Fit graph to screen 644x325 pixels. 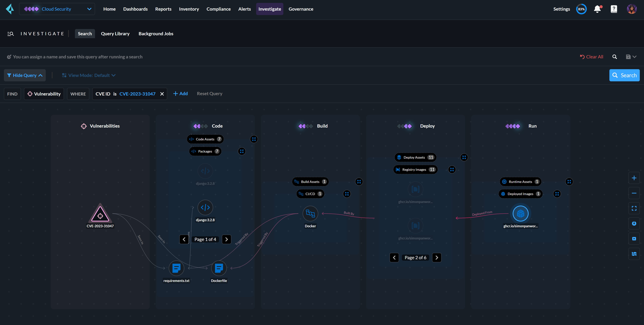pos(634,208)
